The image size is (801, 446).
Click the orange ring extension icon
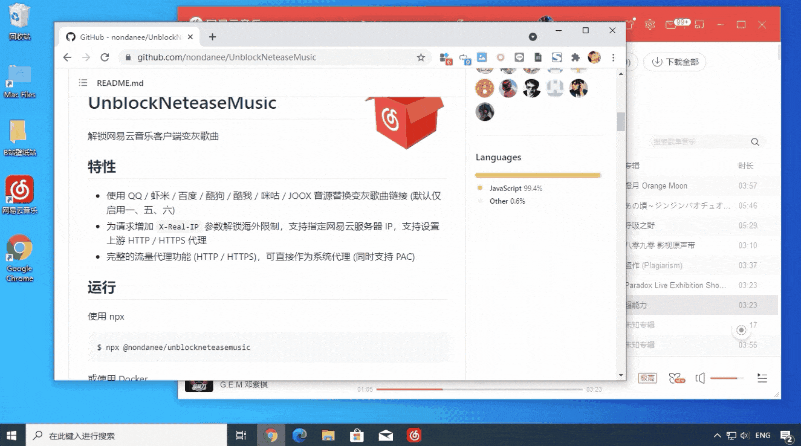coord(501,57)
